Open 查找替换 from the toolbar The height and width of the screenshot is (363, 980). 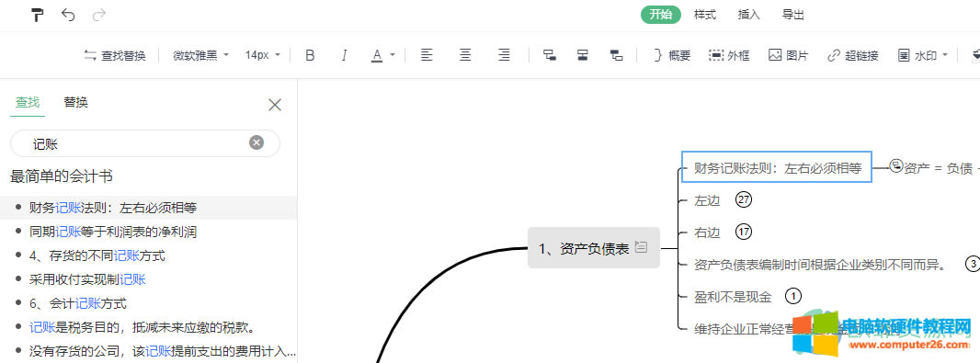coord(114,56)
